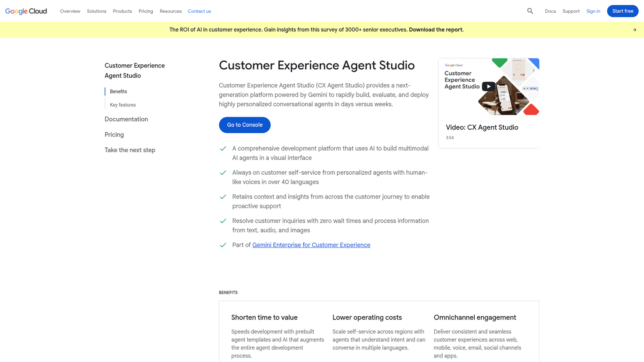Click the video thumbnail image
644x362 pixels.
click(x=489, y=87)
